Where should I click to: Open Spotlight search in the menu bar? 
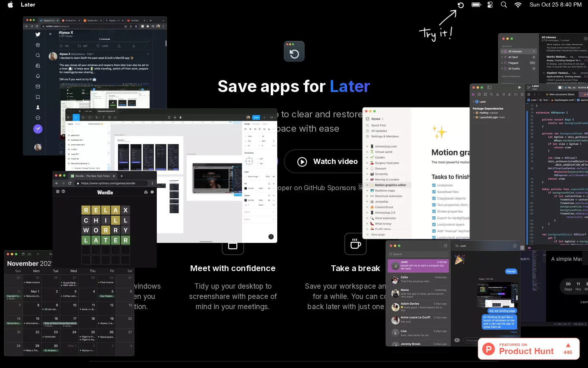click(504, 5)
